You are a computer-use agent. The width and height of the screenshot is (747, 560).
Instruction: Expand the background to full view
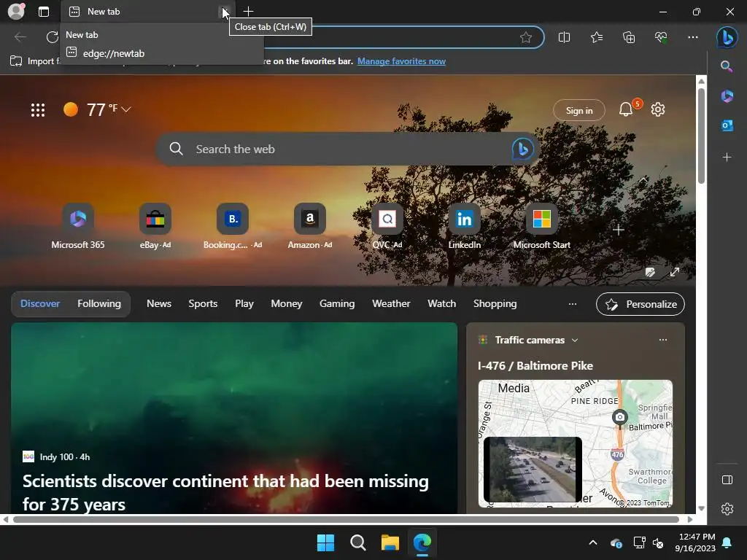pyautogui.click(x=675, y=273)
